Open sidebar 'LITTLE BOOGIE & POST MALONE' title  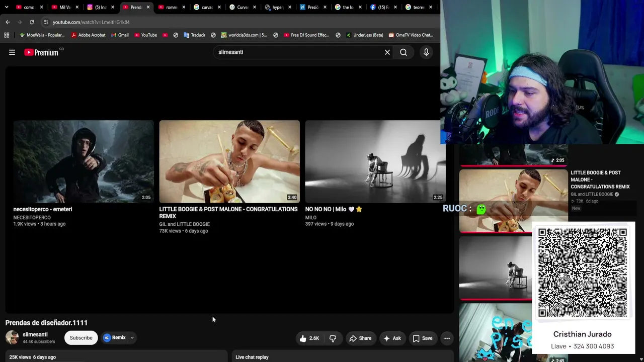point(600,179)
